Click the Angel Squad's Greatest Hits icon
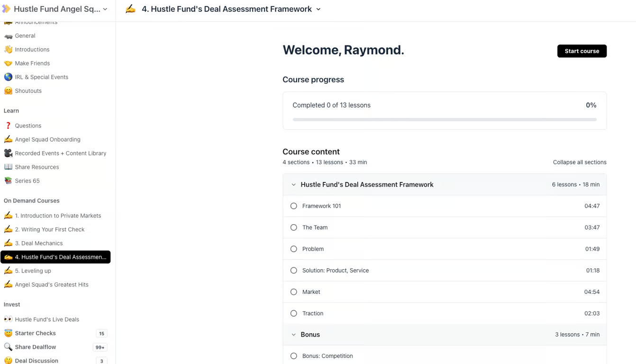Image resolution: width=636 pixels, height=364 pixels. pos(8,284)
